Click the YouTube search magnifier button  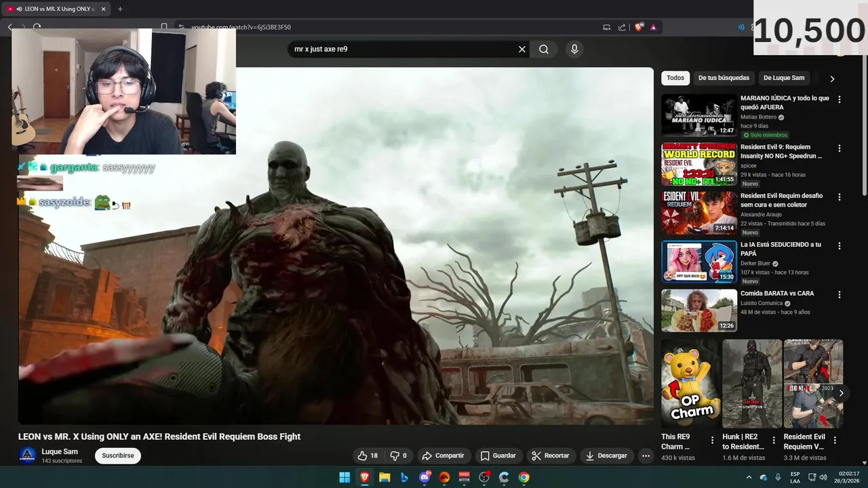(544, 49)
